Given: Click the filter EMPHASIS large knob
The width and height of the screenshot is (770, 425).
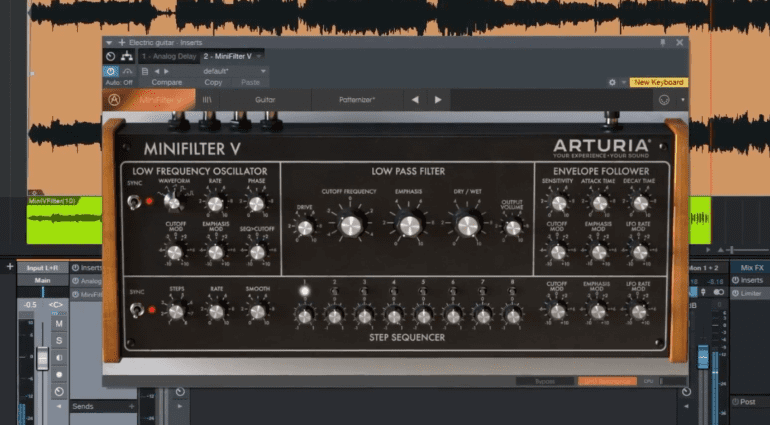Looking at the screenshot, I should (x=410, y=226).
